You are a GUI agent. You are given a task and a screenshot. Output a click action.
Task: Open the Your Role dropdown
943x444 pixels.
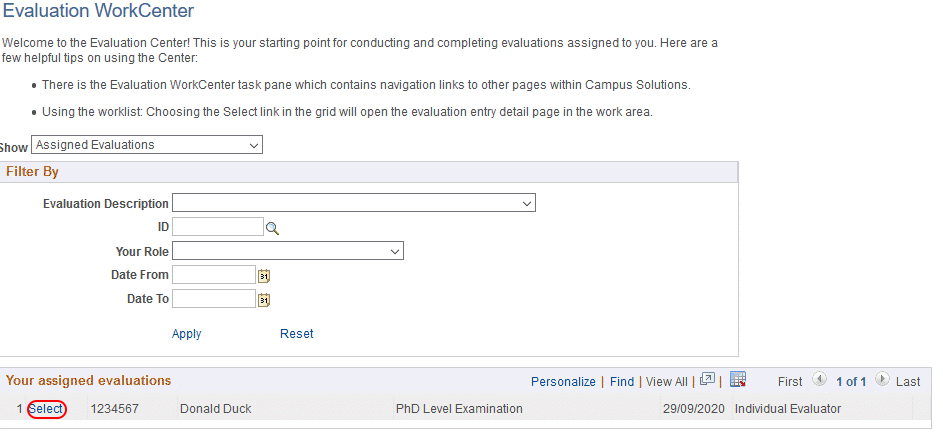pos(288,251)
